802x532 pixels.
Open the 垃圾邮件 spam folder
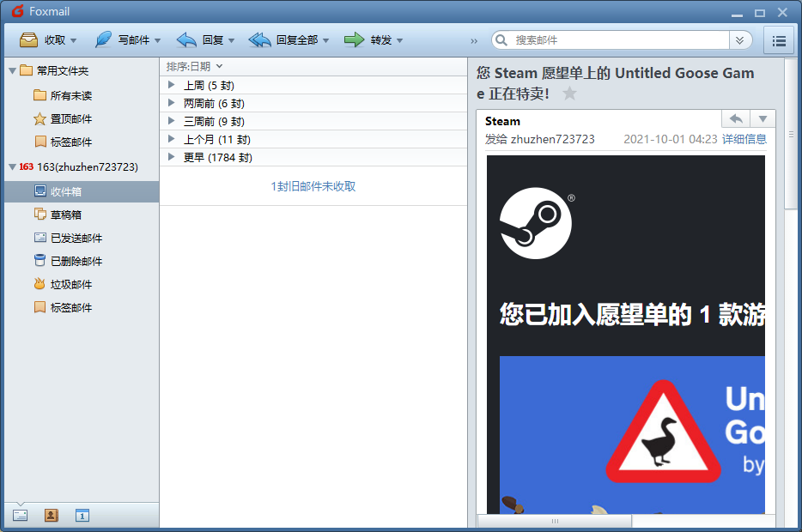coord(82,284)
